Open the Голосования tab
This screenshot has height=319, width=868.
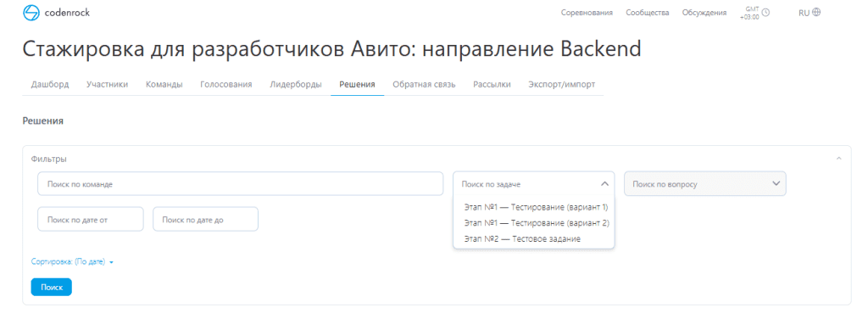click(225, 84)
